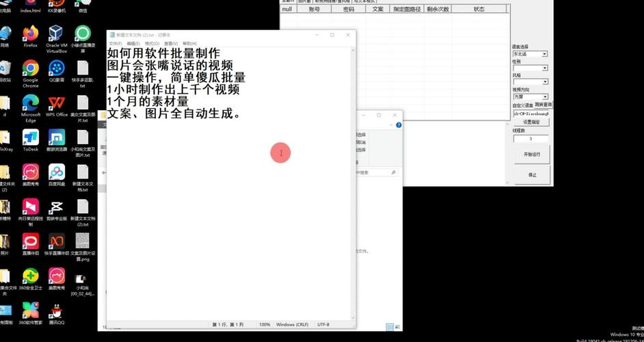The width and height of the screenshot is (644, 342).
Task: Expand the 性别 dropdown
Action: point(530,68)
